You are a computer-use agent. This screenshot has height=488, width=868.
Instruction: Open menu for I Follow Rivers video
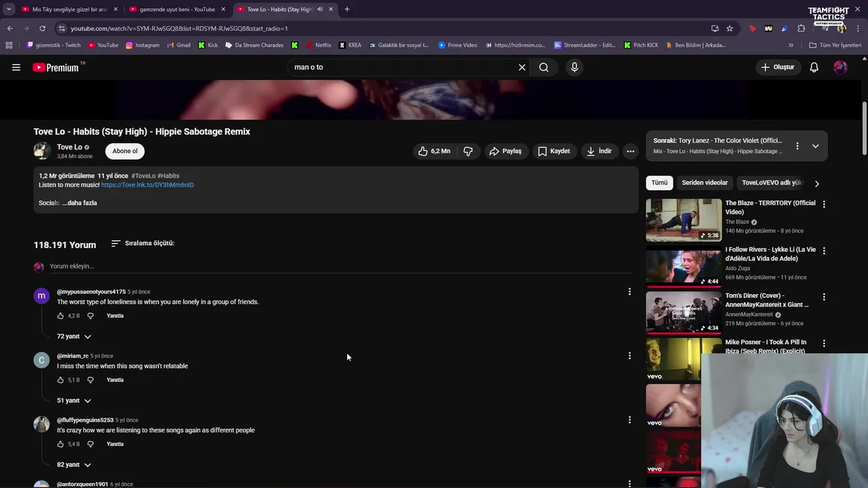click(824, 251)
